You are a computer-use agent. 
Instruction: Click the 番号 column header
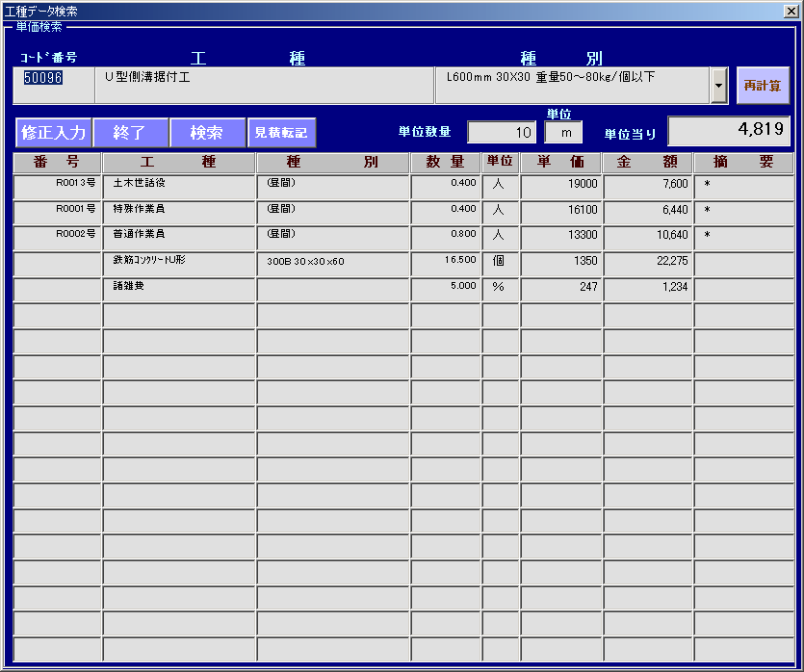[57, 162]
